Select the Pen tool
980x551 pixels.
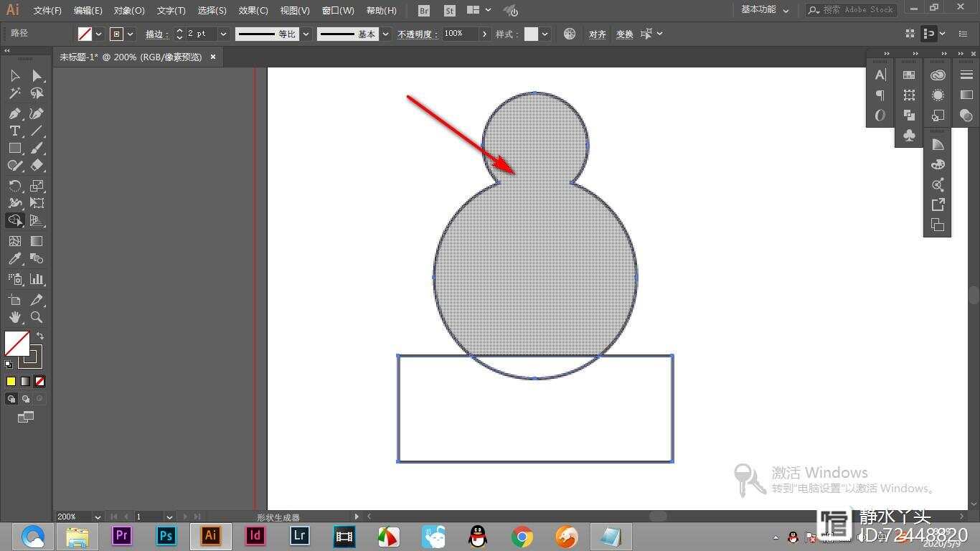pyautogui.click(x=14, y=113)
